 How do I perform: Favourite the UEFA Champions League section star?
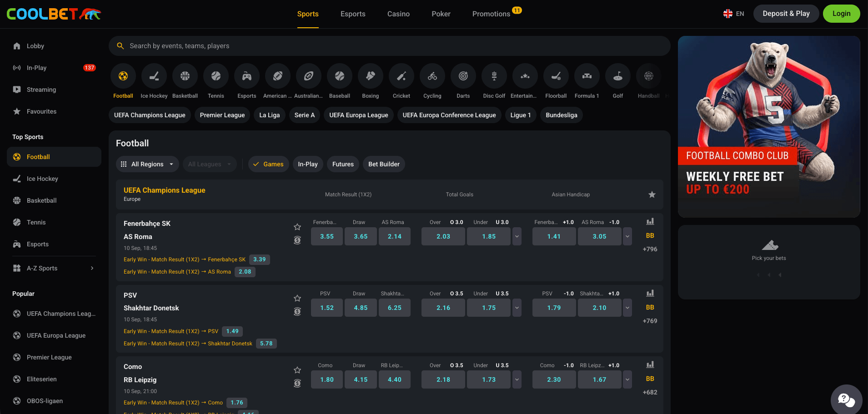point(652,195)
